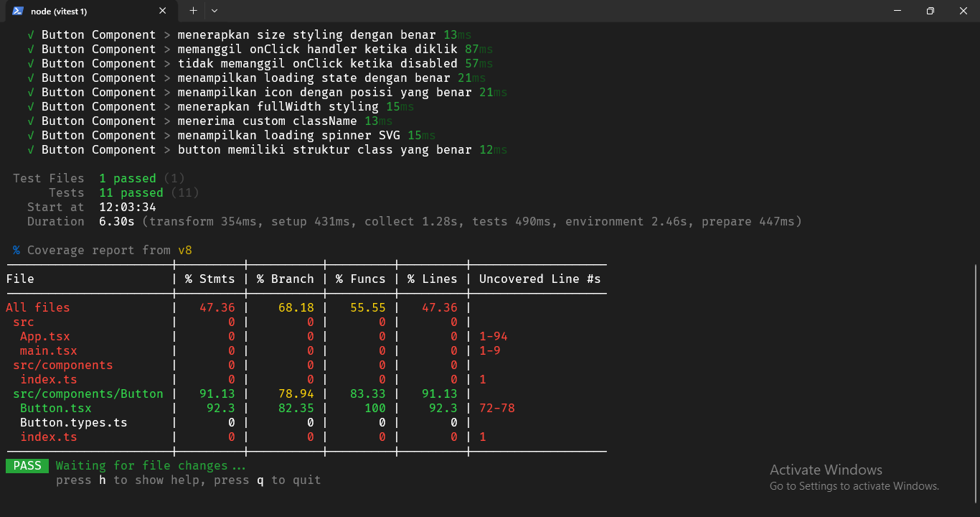Click the coverage percent symbol before Coverage report
The height and width of the screenshot is (517, 980).
tap(16, 250)
